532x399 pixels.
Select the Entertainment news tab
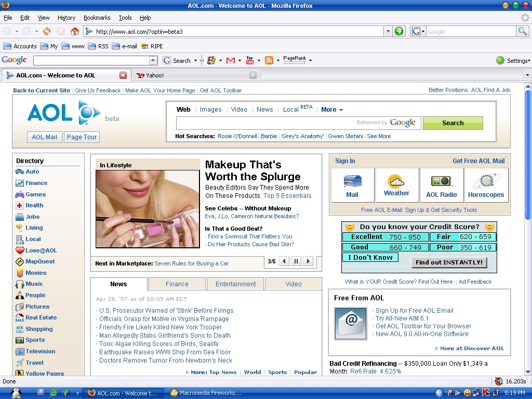pyautogui.click(x=235, y=284)
